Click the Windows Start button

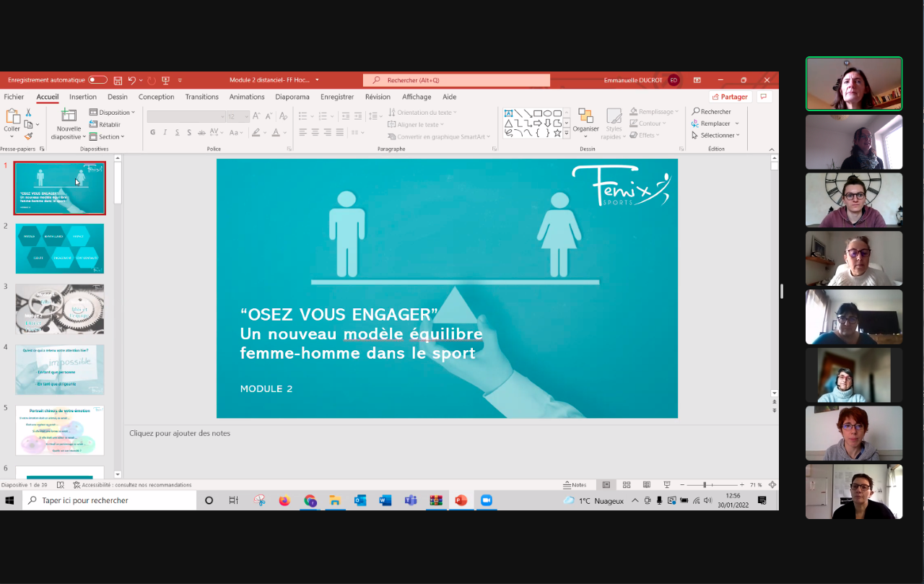[x=10, y=500]
